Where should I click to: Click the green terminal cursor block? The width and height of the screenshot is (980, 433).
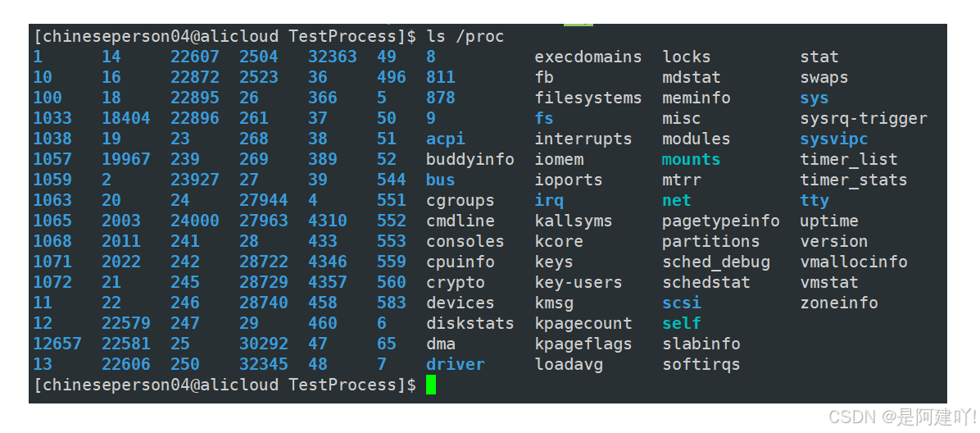pyautogui.click(x=431, y=385)
